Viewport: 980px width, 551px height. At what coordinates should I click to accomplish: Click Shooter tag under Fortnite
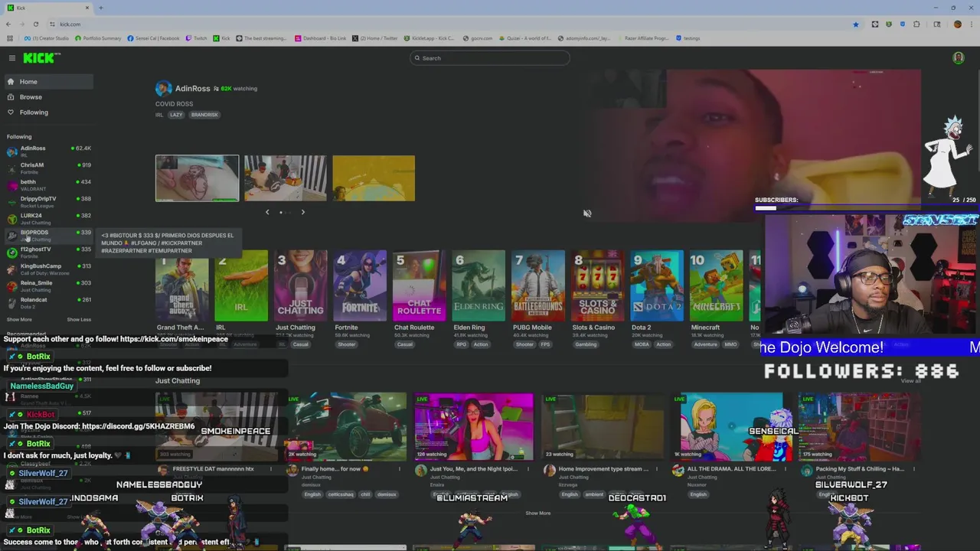347,344
